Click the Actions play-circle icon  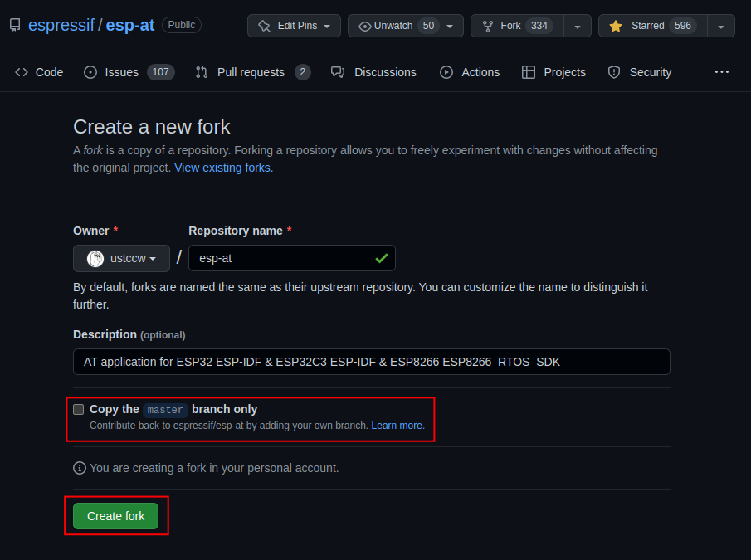click(x=445, y=72)
